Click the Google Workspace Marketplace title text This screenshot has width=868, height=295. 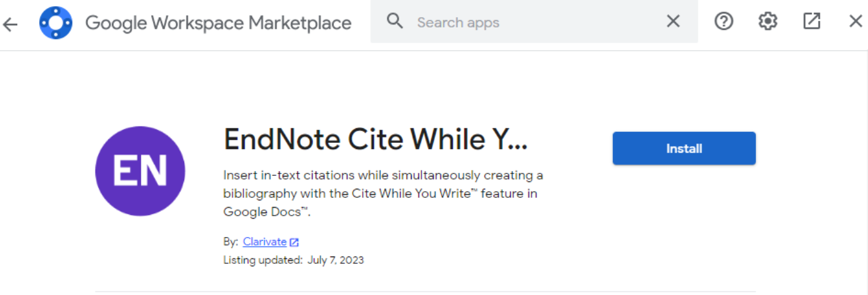[218, 23]
